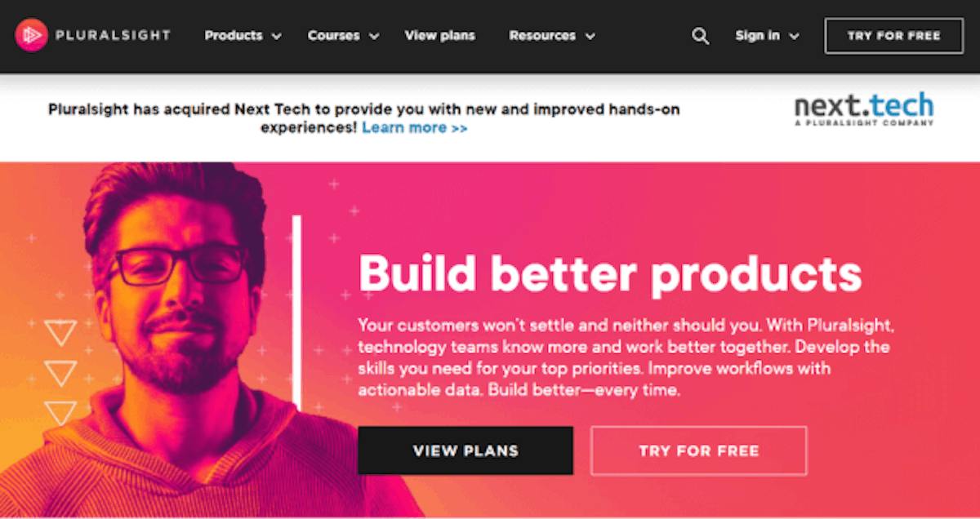The width and height of the screenshot is (980, 519).
Task: Click the Pluralsight round logo icon
Action: [x=31, y=36]
